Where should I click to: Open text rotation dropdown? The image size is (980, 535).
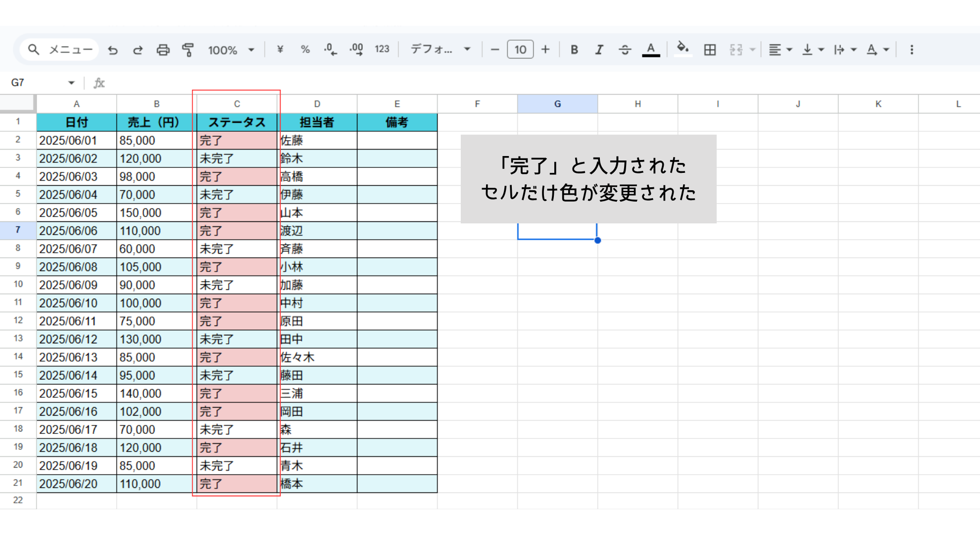[878, 50]
